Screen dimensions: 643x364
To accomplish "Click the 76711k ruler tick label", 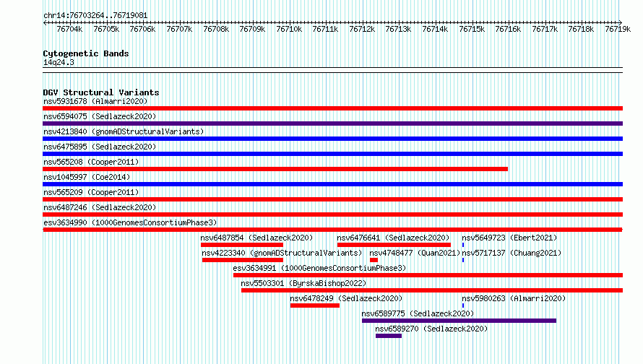I will 325,30.
